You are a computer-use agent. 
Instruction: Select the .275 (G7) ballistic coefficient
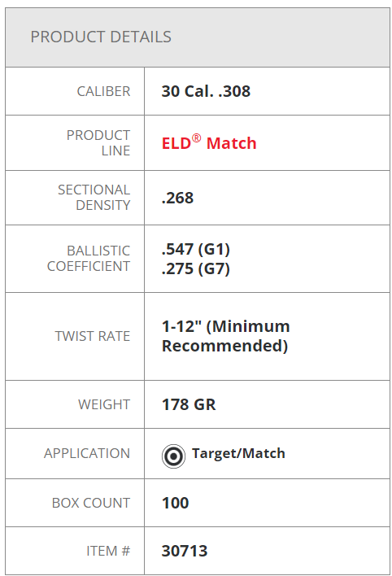click(196, 268)
